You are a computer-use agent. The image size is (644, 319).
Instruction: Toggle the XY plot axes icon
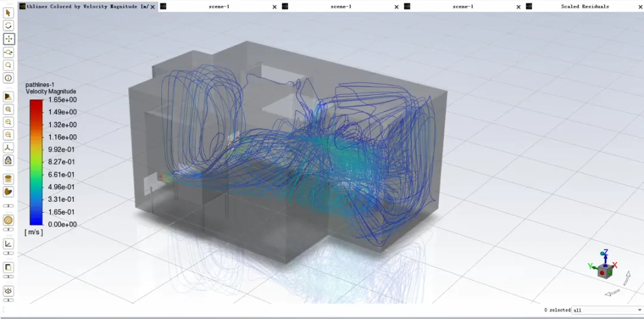(x=9, y=243)
